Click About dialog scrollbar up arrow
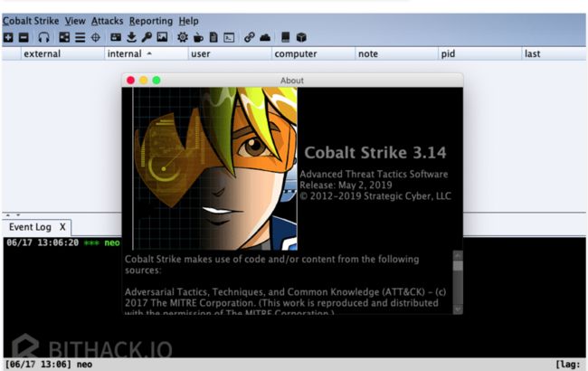This screenshot has height=371, width=588. coord(458,256)
